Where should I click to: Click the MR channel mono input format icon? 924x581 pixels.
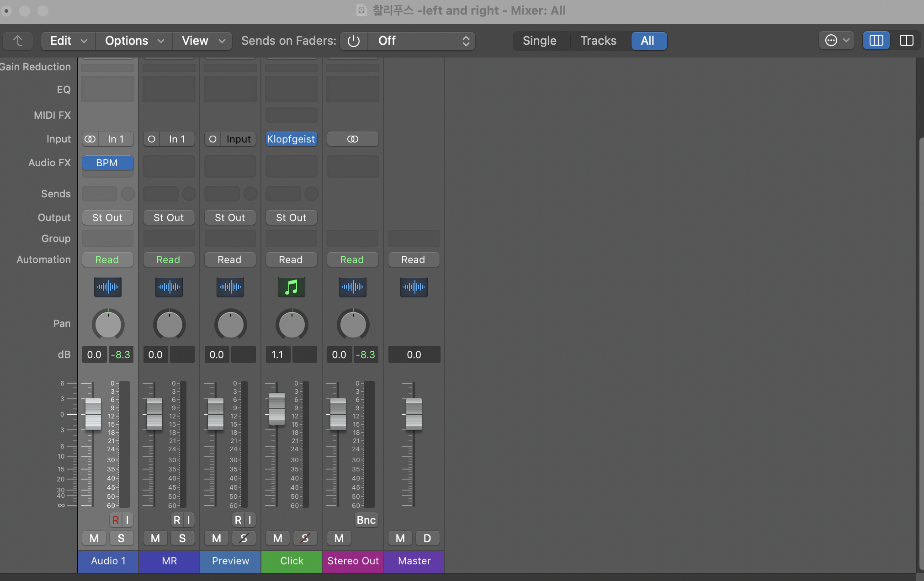coord(152,139)
